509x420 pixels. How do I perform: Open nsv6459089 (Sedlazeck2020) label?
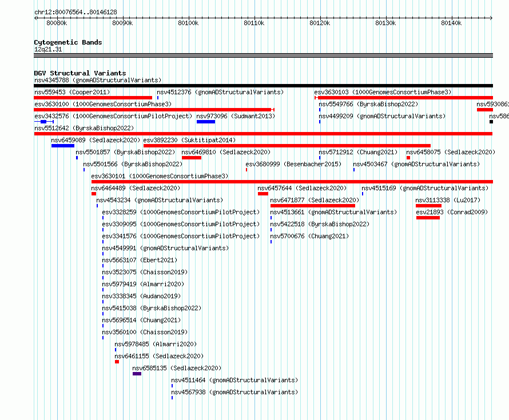[x=96, y=140]
